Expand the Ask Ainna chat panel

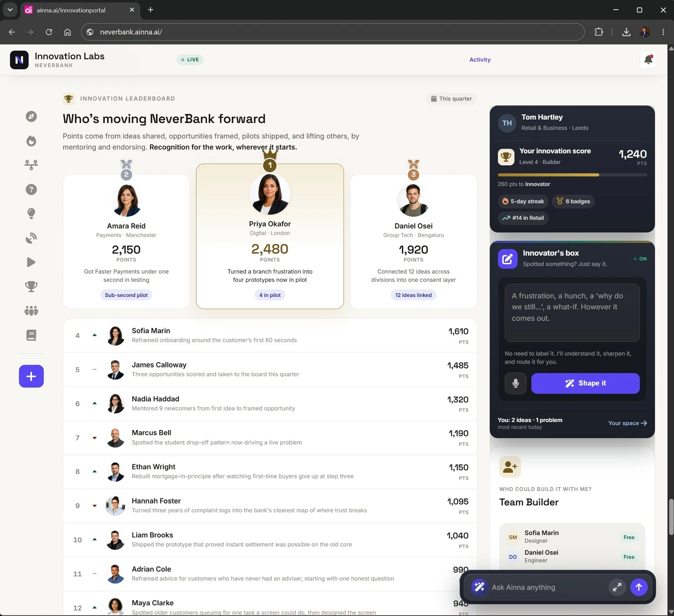point(617,587)
